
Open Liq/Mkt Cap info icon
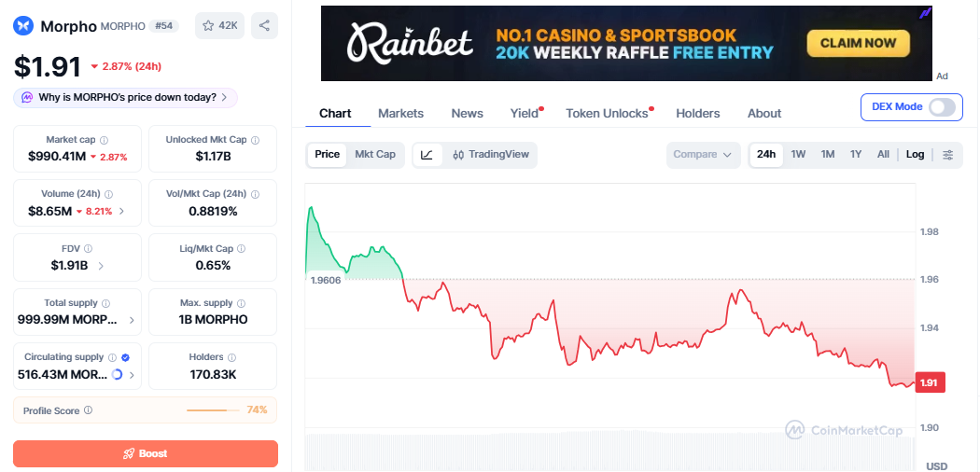(x=241, y=248)
